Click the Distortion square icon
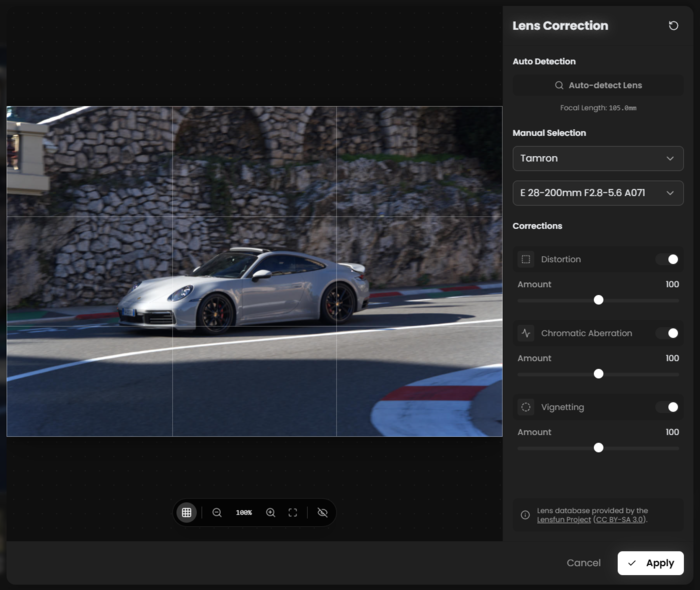700x590 pixels. (x=526, y=259)
